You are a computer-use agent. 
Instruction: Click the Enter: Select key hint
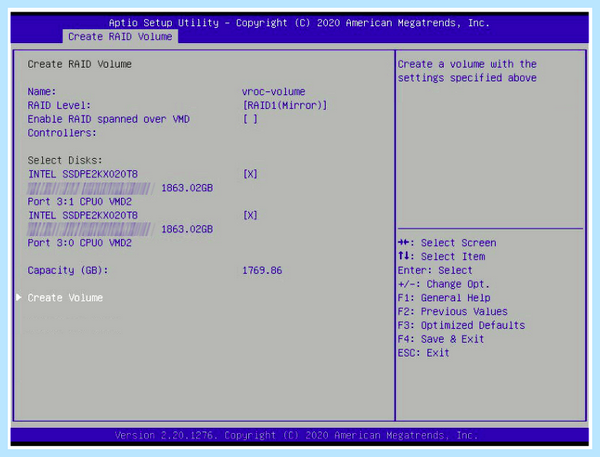[435, 271]
